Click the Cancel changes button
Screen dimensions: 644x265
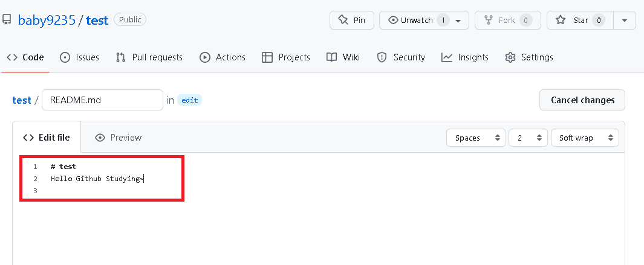pyautogui.click(x=582, y=100)
